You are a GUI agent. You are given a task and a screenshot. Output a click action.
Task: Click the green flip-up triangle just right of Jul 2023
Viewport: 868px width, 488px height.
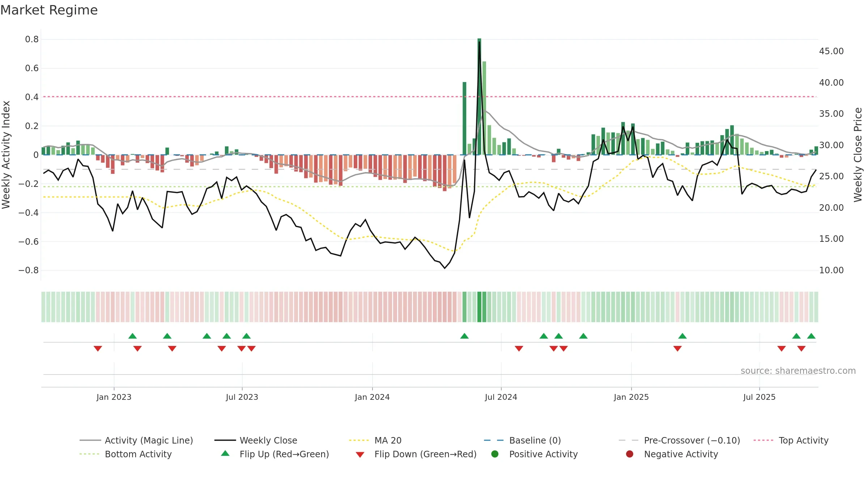[x=246, y=336]
